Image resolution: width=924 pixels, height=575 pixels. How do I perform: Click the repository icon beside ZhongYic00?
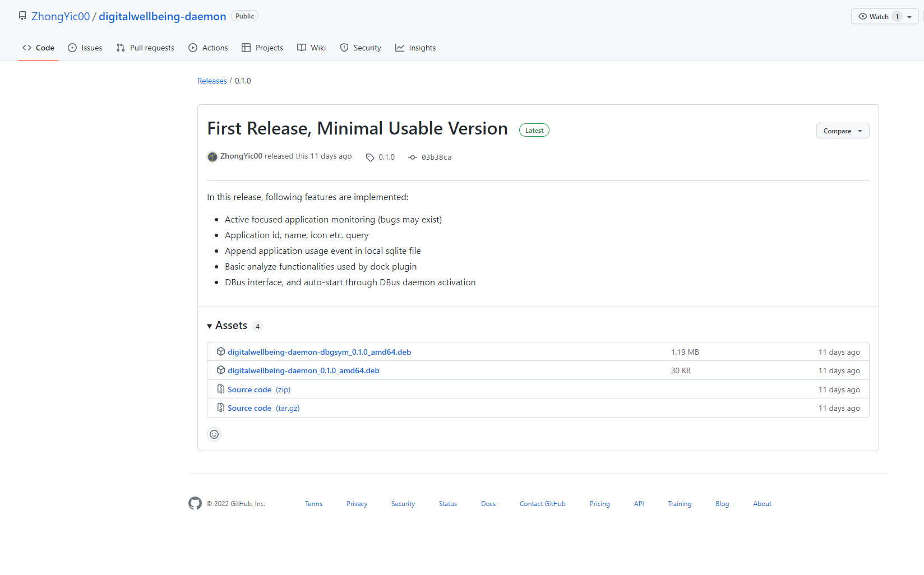coord(22,16)
